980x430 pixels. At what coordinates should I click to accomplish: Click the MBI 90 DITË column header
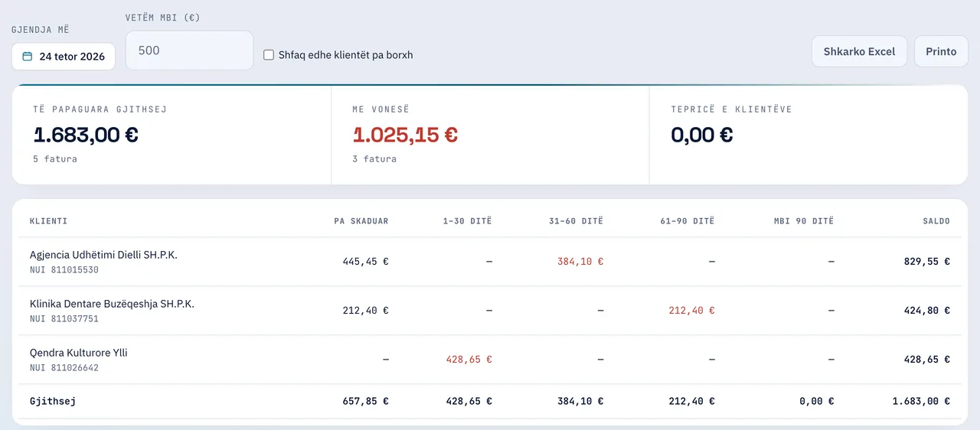point(804,221)
